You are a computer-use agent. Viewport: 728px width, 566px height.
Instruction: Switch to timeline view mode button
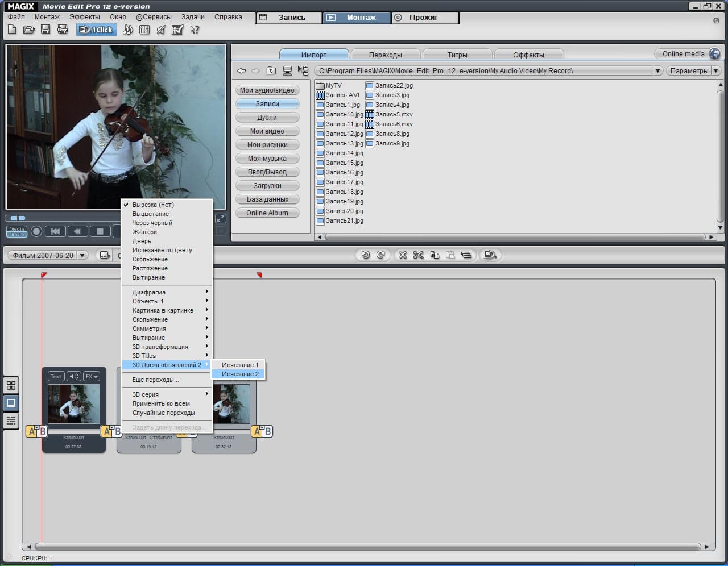coord(11,421)
